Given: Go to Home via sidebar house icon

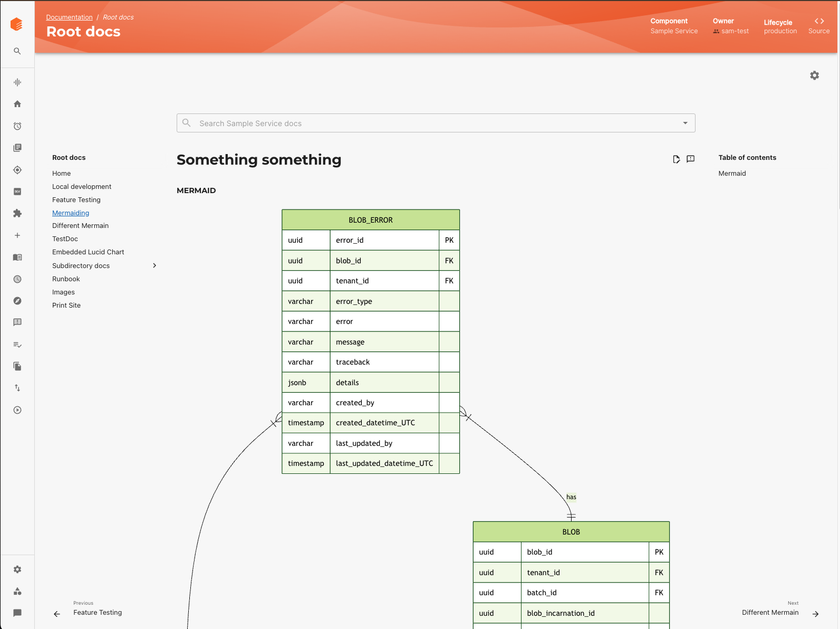Looking at the screenshot, I should pos(17,104).
